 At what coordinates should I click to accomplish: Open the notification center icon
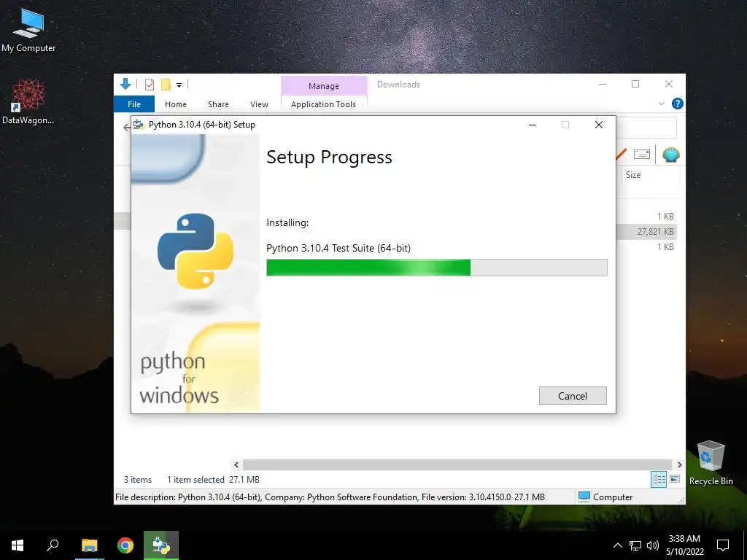point(723,545)
